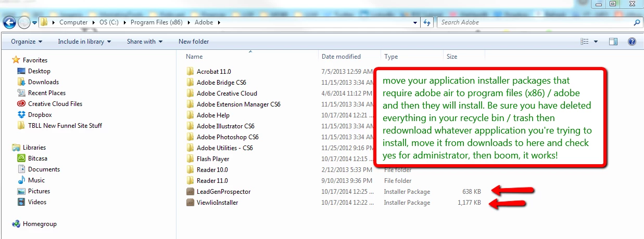The width and height of the screenshot is (644, 239).
Task: Click the Adobe breadcrumb segment
Action: pos(204,22)
